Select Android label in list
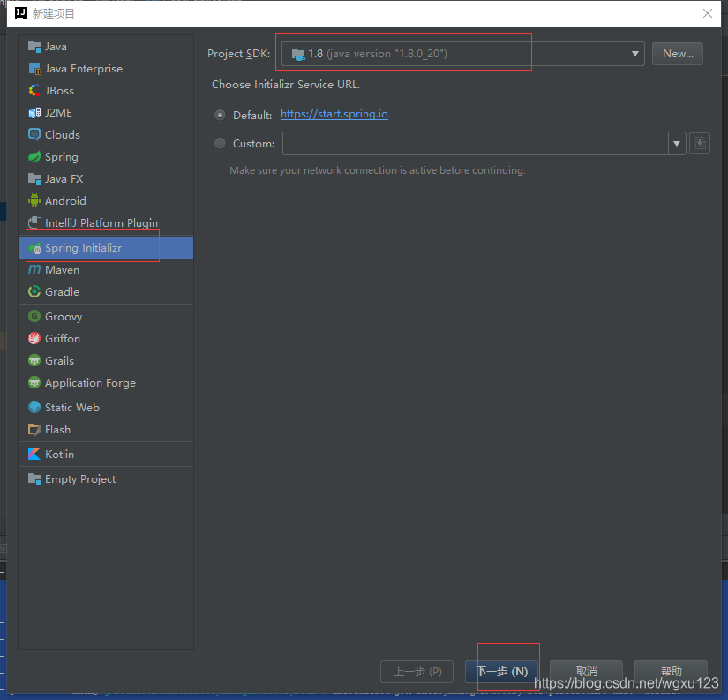 pos(65,200)
